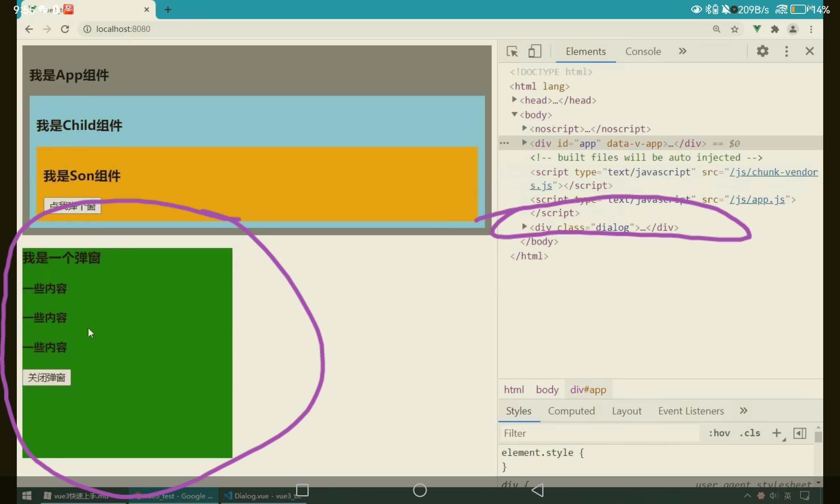The width and height of the screenshot is (840, 504).
Task: Reload the localhost page
Action: (65, 29)
